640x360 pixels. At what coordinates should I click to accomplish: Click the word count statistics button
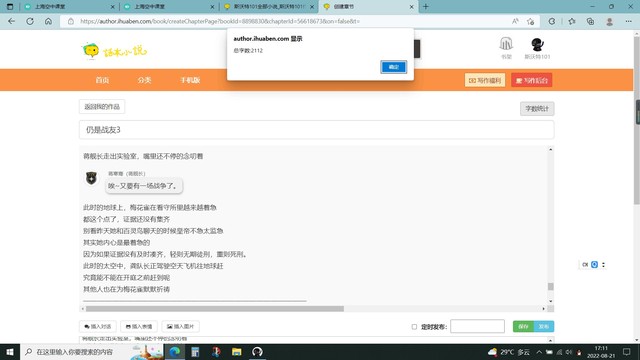[537, 109]
